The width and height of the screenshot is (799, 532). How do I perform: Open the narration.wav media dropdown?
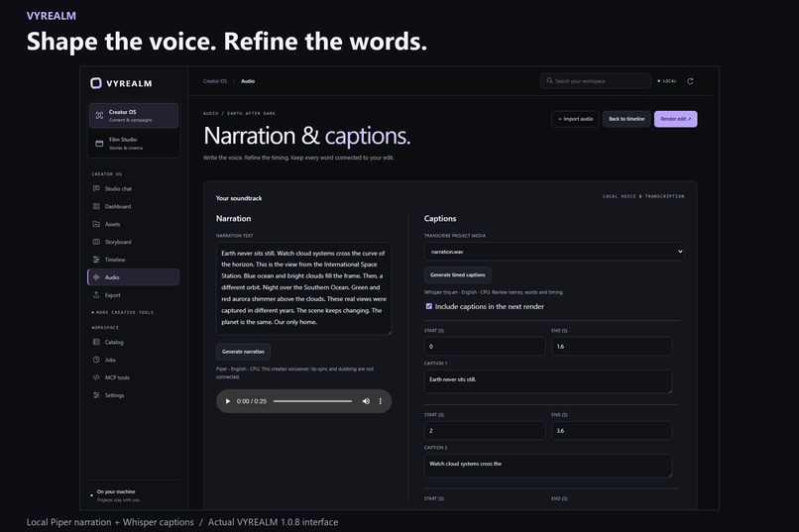554,252
